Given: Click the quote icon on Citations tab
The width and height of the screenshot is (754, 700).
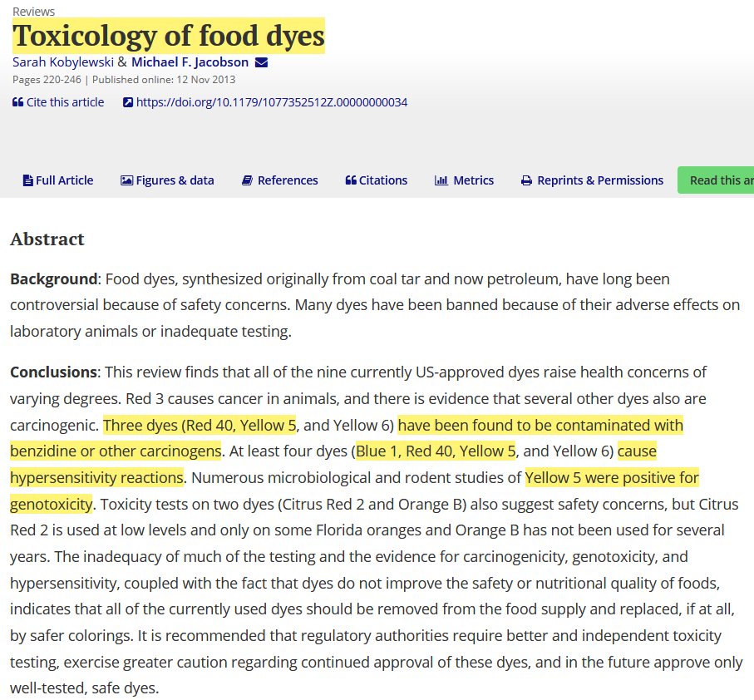Looking at the screenshot, I should click(351, 180).
